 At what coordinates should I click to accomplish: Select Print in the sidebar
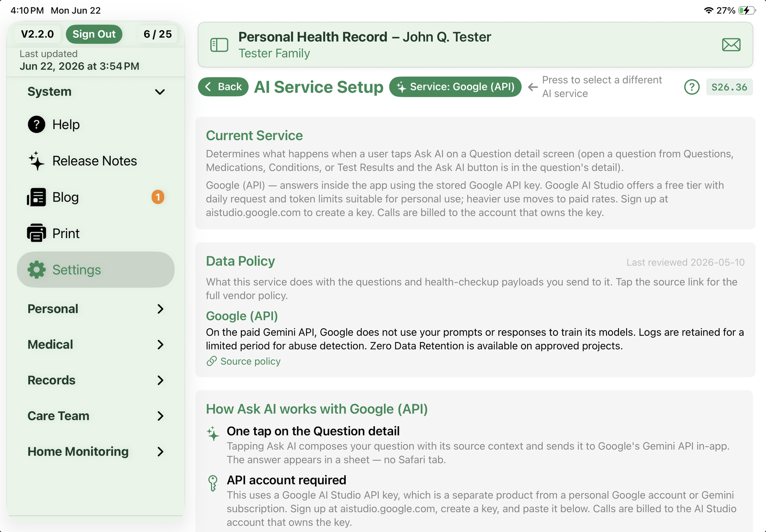pyautogui.click(x=96, y=233)
